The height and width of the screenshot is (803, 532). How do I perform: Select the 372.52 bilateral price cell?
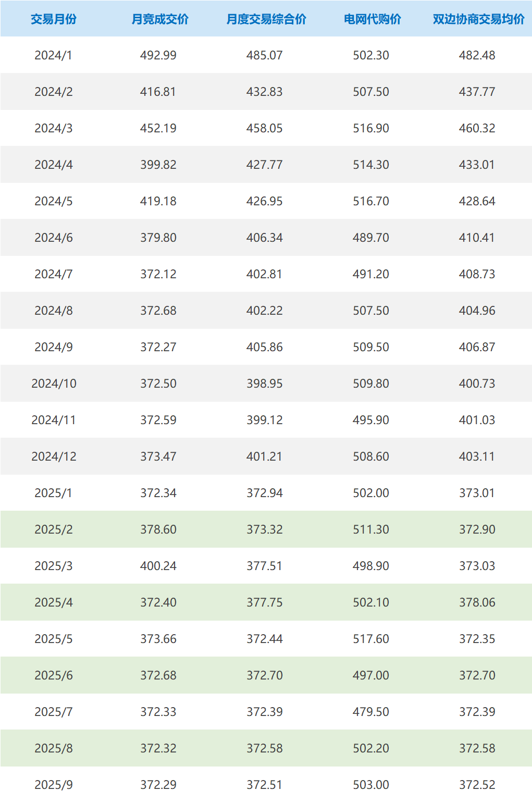[477, 785]
